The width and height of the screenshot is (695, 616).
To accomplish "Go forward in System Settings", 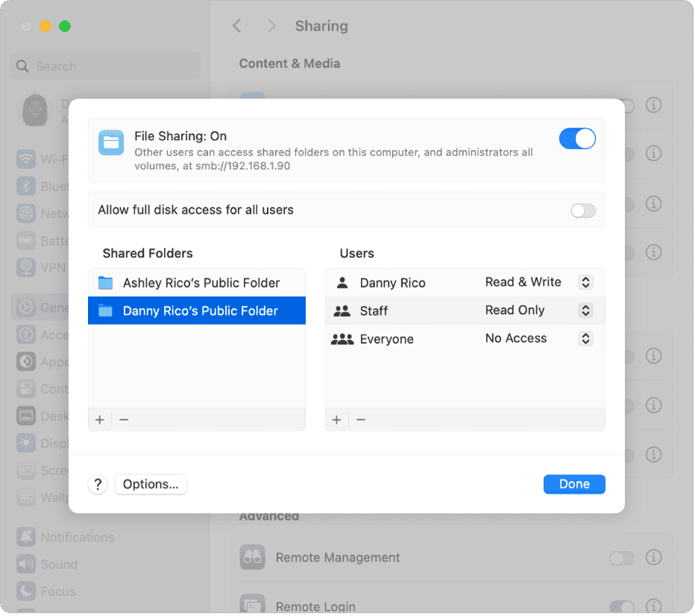I will tap(271, 26).
